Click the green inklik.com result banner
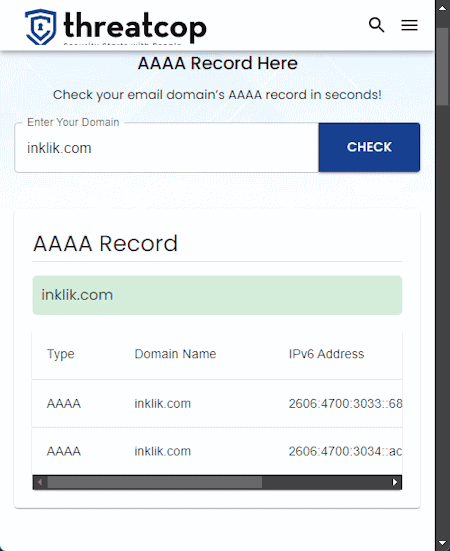The width and height of the screenshot is (450, 551). (217, 295)
